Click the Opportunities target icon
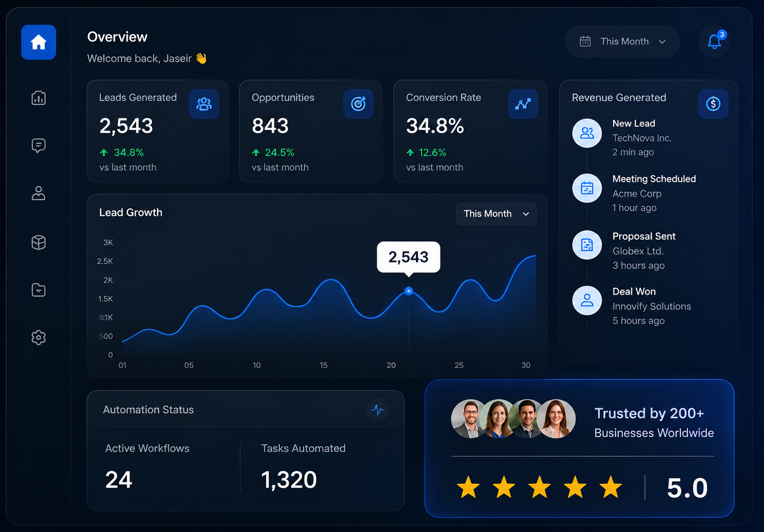This screenshot has height=532, width=764. click(358, 104)
